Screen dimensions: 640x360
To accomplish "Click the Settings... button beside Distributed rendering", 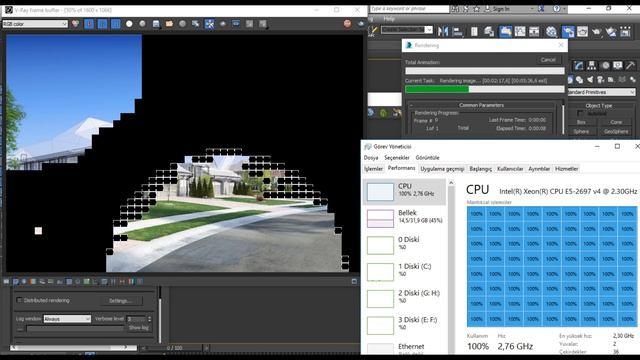I will click(x=120, y=301).
